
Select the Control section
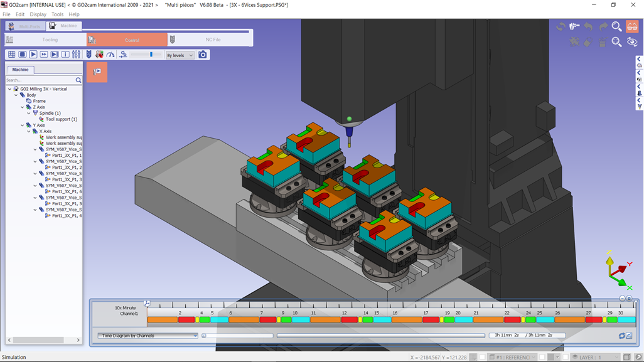pos(127,40)
